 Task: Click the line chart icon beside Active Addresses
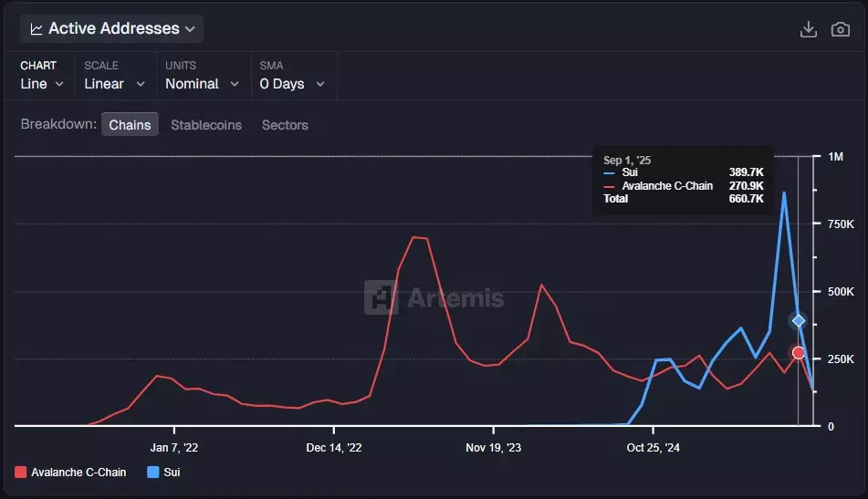[x=37, y=29]
